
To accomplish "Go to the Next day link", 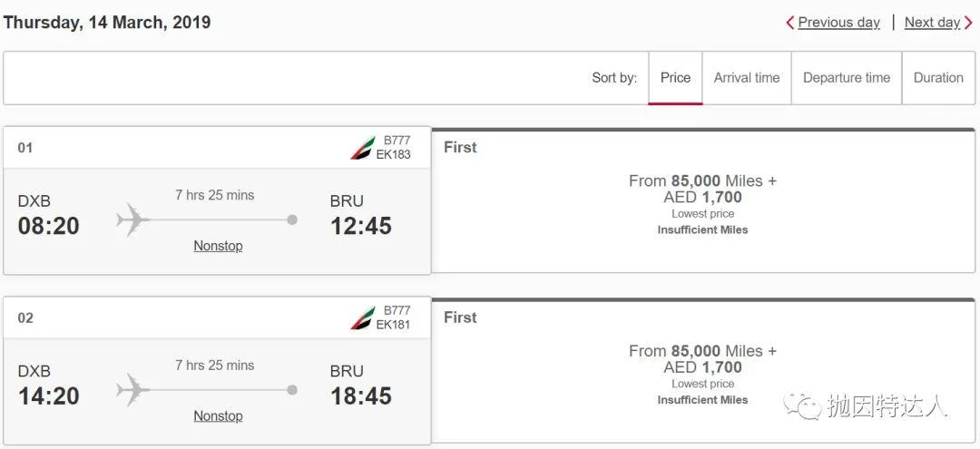I will click(x=932, y=23).
